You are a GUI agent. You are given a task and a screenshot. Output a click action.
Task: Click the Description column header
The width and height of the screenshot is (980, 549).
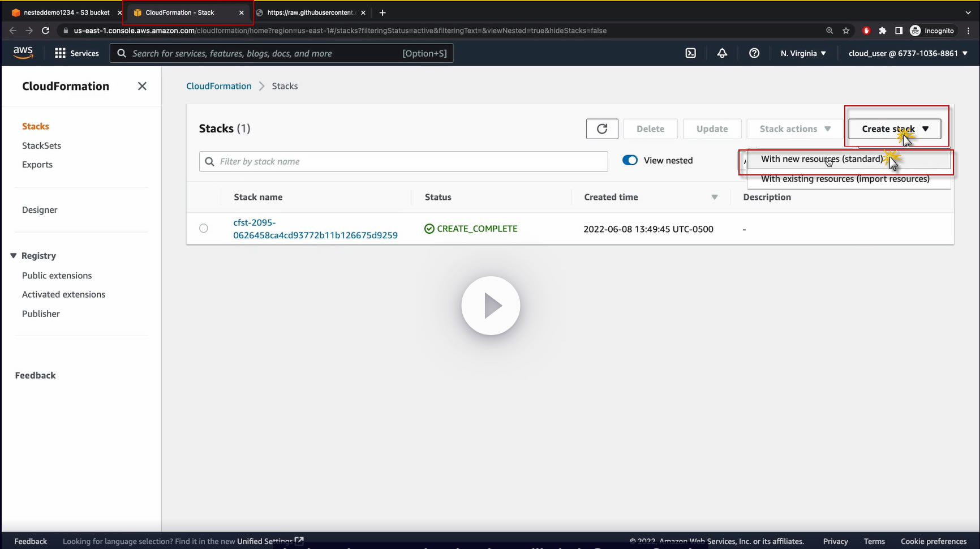[767, 197]
